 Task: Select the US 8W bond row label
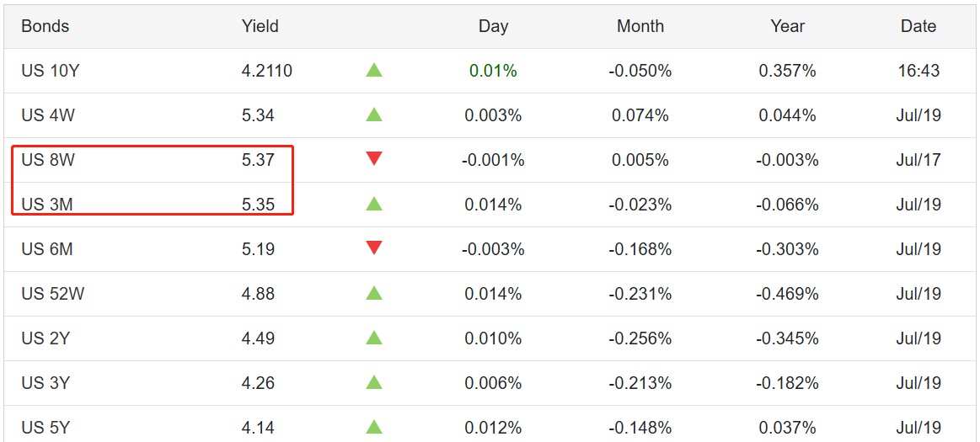coord(47,160)
